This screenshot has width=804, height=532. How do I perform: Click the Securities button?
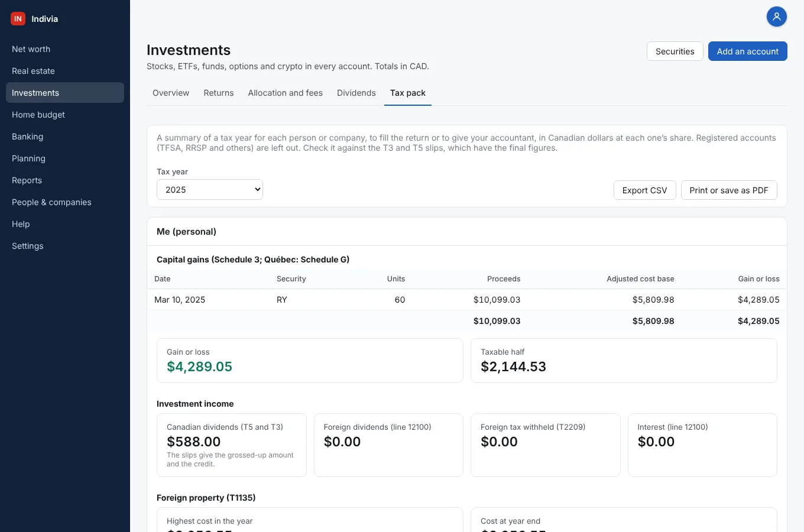click(675, 51)
